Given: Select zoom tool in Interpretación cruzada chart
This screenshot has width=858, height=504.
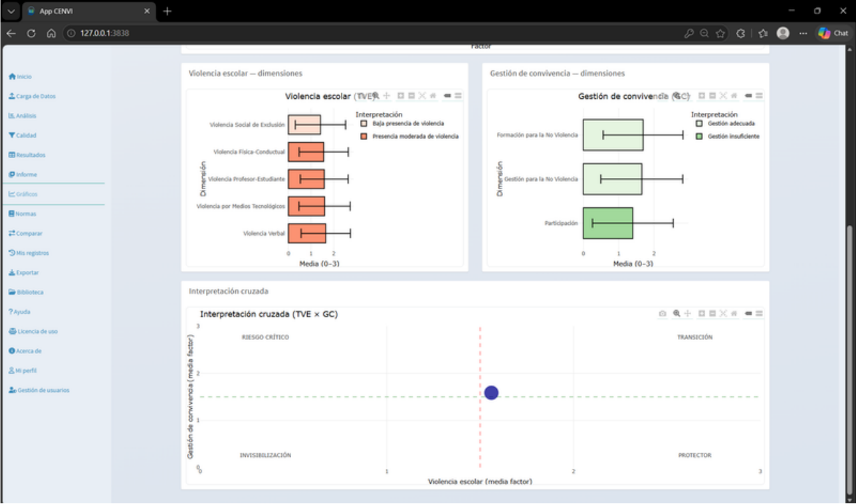Looking at the screenshot, I should point(677,313).
